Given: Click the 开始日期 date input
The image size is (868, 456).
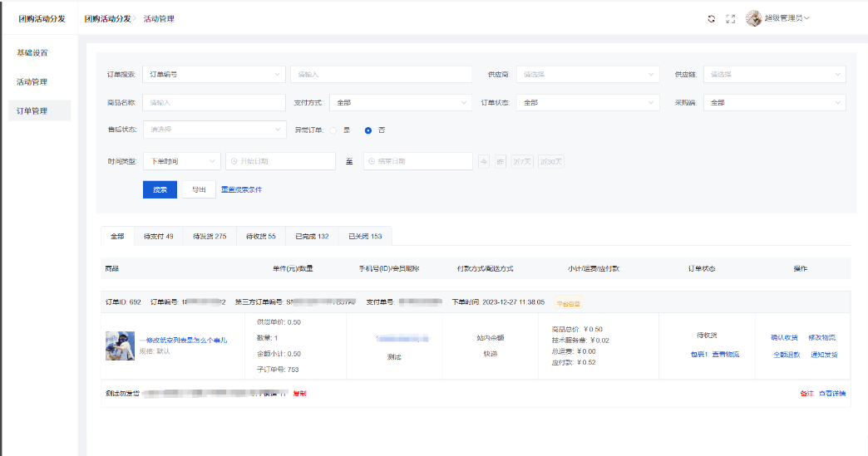Looking at the screenshot, I should coord(280,161).
